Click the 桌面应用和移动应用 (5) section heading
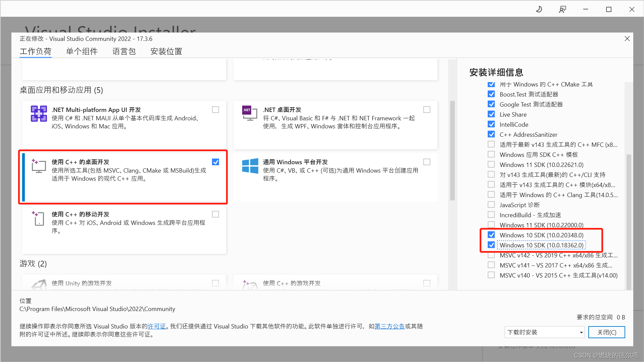The height and width of the screenshot is (362, 644). click(x=61, y=90)
